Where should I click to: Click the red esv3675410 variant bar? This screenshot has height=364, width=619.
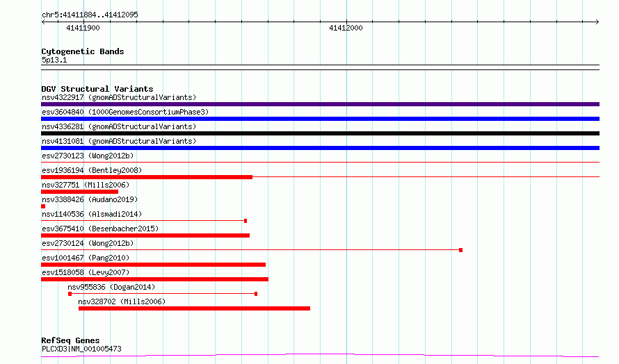click(x=145, y=235)
